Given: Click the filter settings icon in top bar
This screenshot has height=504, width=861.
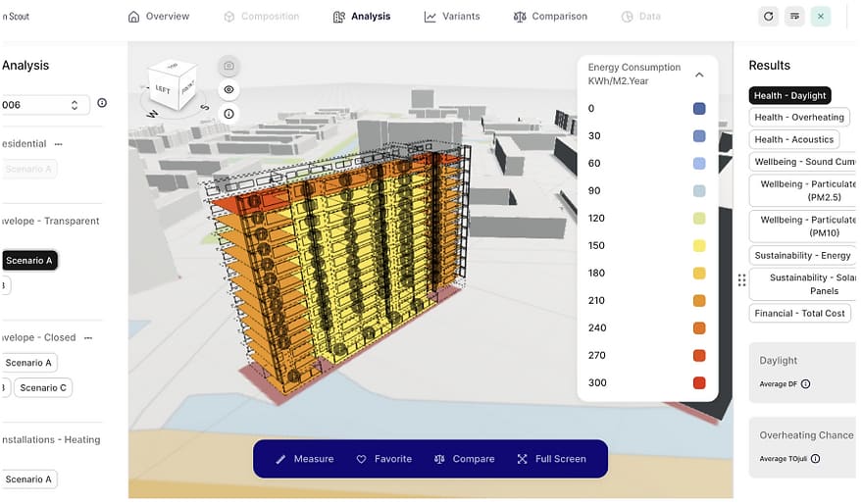Looking at the screenshot, I should pos(794,17).
